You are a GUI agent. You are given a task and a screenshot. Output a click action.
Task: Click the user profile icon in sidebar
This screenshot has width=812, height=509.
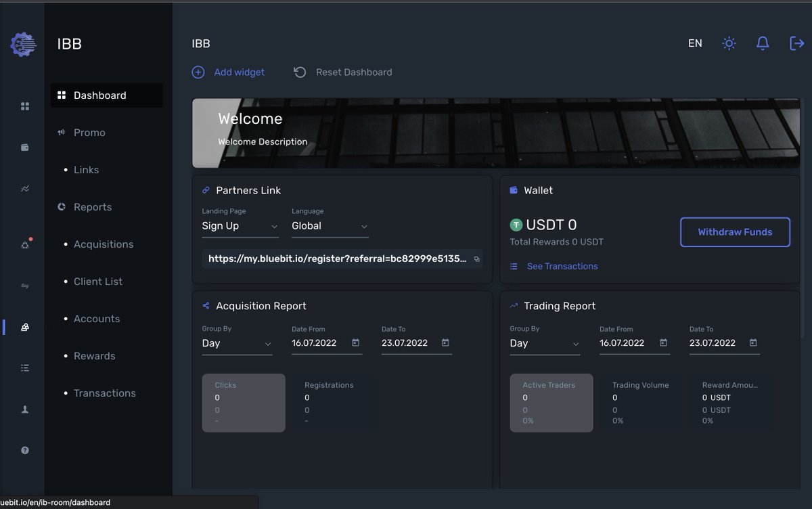pos(24,409)
